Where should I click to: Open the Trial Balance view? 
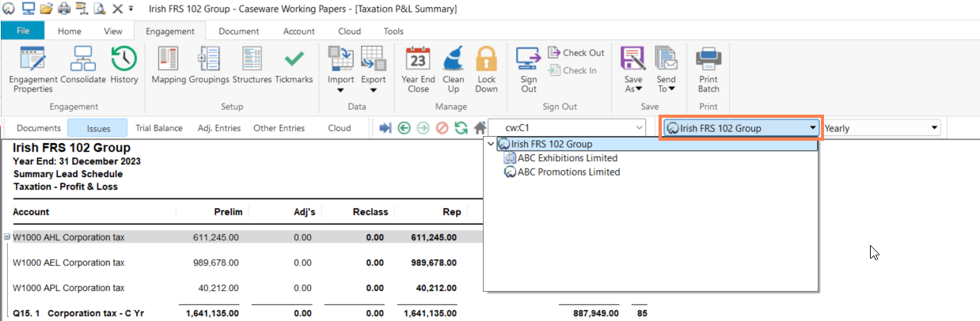click(159, 128)
